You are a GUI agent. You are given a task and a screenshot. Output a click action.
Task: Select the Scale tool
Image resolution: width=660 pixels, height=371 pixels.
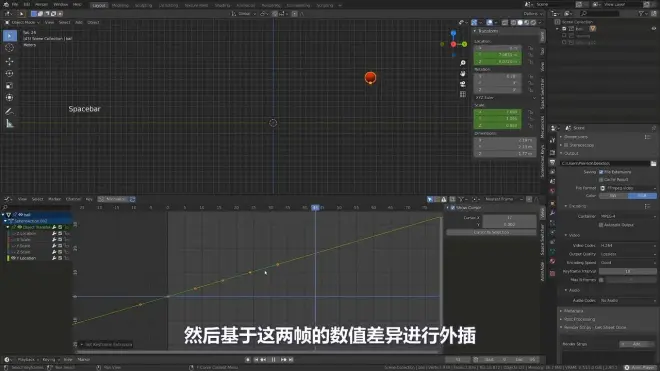[x=9, y=85]
